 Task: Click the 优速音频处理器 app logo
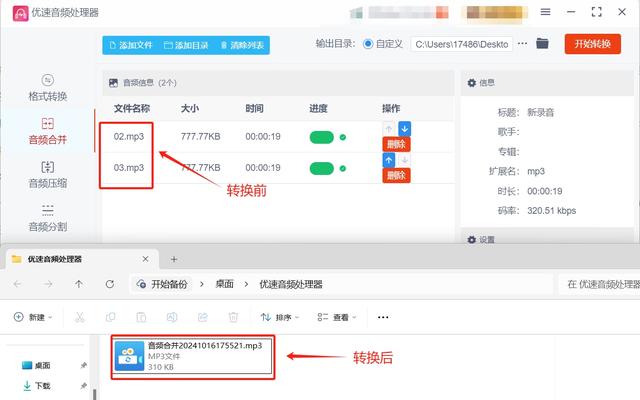tap(20, 13)
